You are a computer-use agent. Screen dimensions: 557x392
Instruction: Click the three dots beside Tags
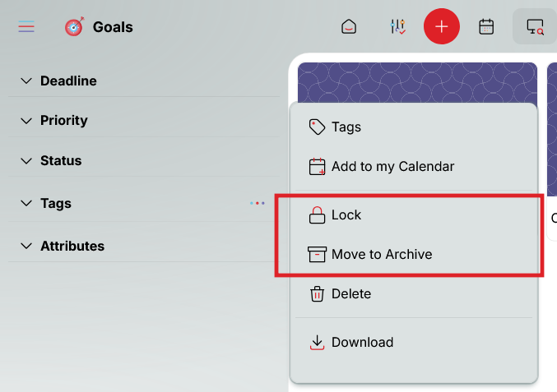(258, 203)
